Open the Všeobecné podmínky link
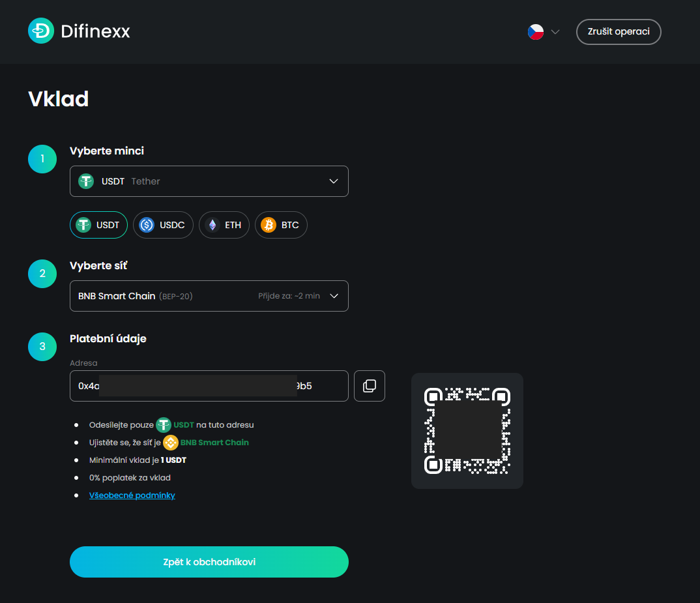This screenshot has height=603, width=700. click(x=132, y=495)
